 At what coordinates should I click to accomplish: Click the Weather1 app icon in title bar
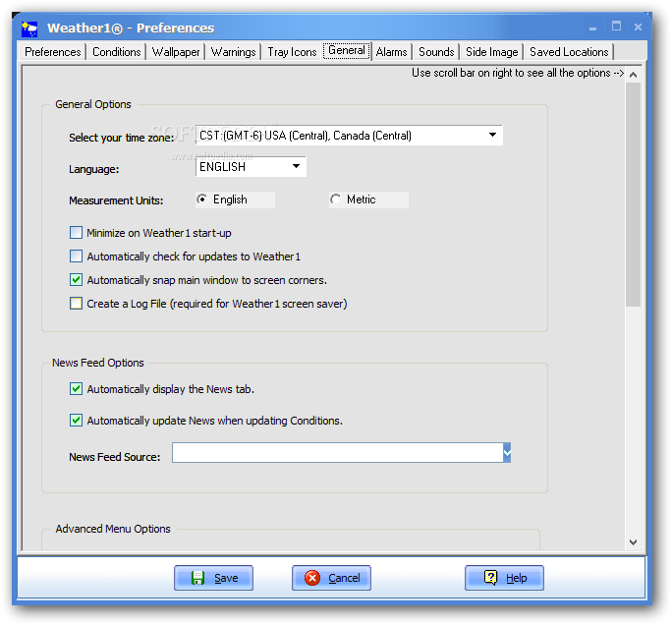pos(29,28)
